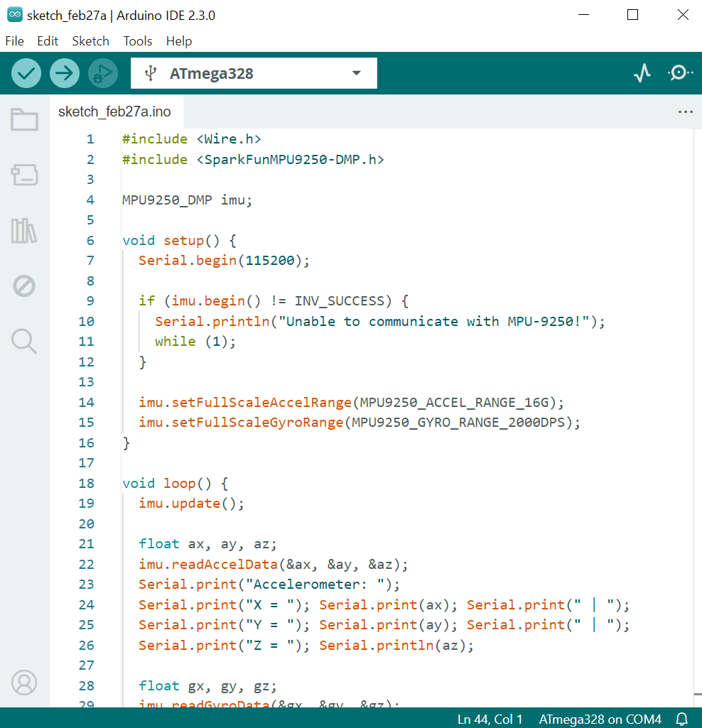
Task: Click the Arduino app logo in title bar
Action: click(x=15, y=15)
